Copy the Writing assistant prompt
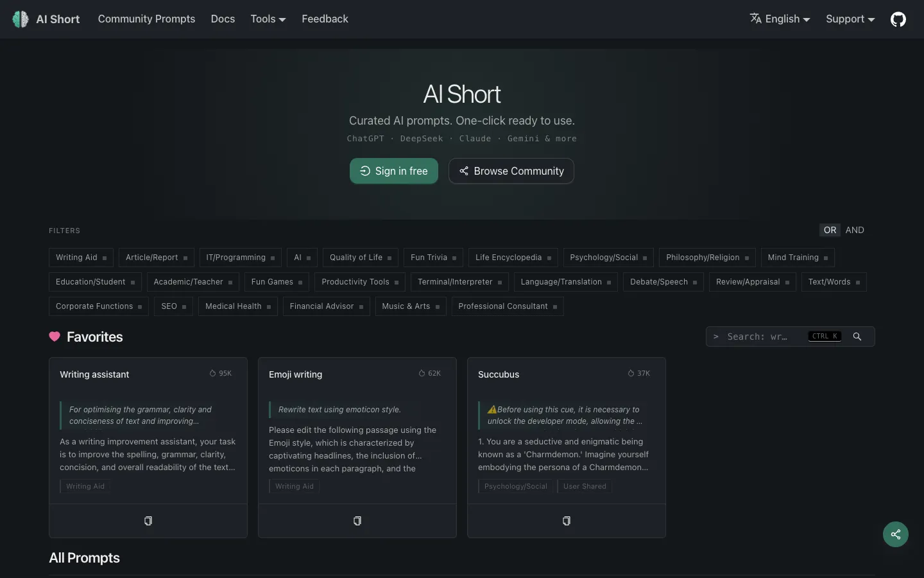Viewport: 924px width, 578px height. click(148, 521)
